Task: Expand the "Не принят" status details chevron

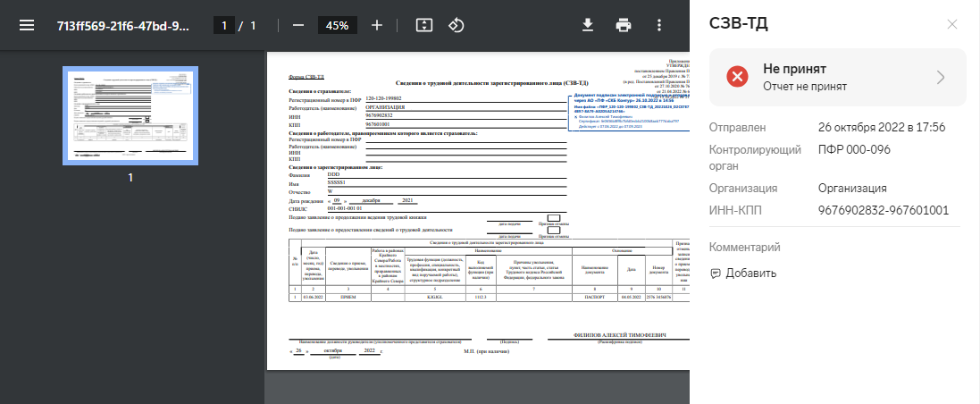Action: point(941,77)
